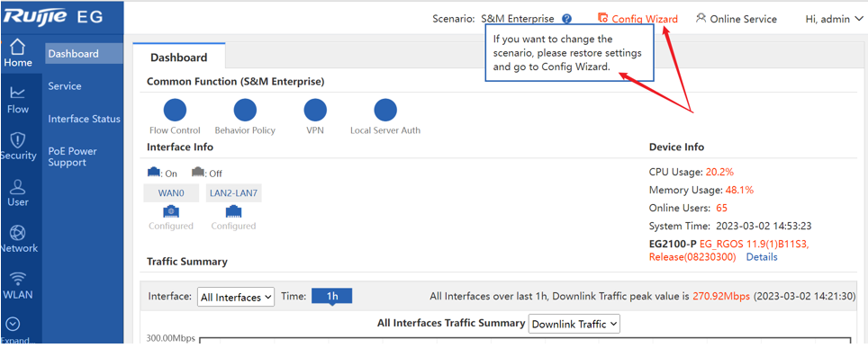Select Interface Status in submenu
Screen dimensions: 868x357
click(84, 119)
